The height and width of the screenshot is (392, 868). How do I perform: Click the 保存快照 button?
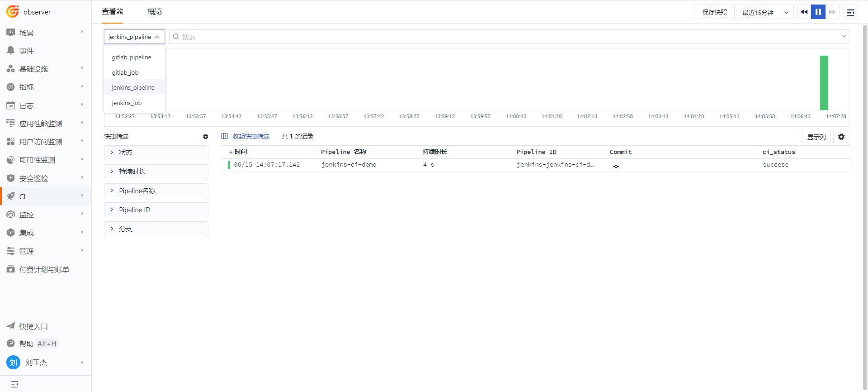(x=714, y=12)
